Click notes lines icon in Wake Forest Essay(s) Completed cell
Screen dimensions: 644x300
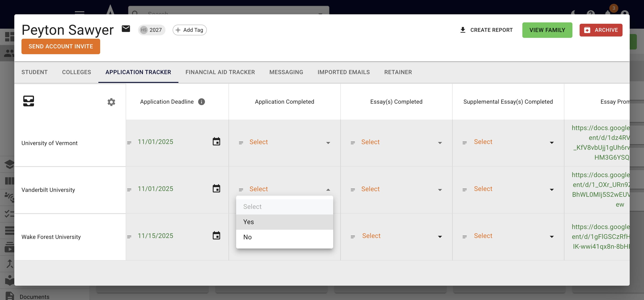point(353,237)
